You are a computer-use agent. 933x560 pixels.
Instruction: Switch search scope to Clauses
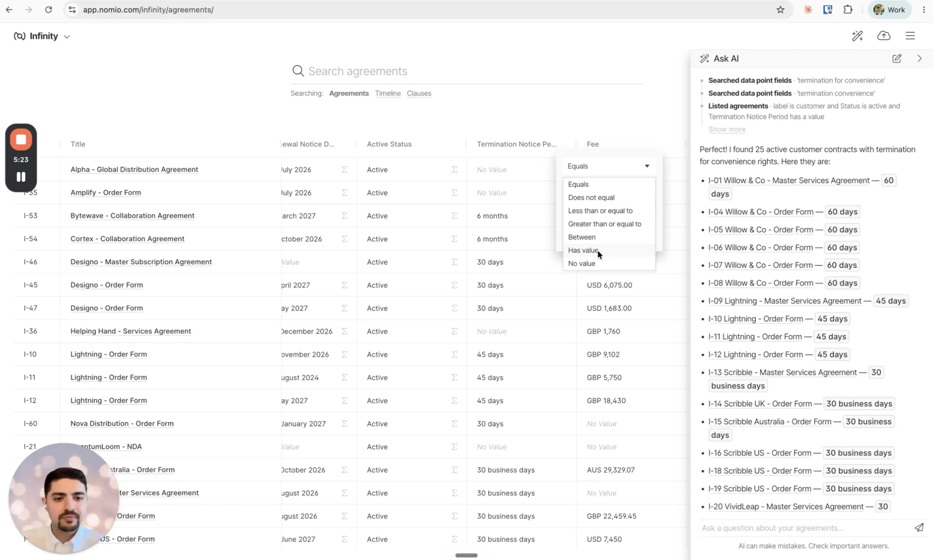click(419, 93)
